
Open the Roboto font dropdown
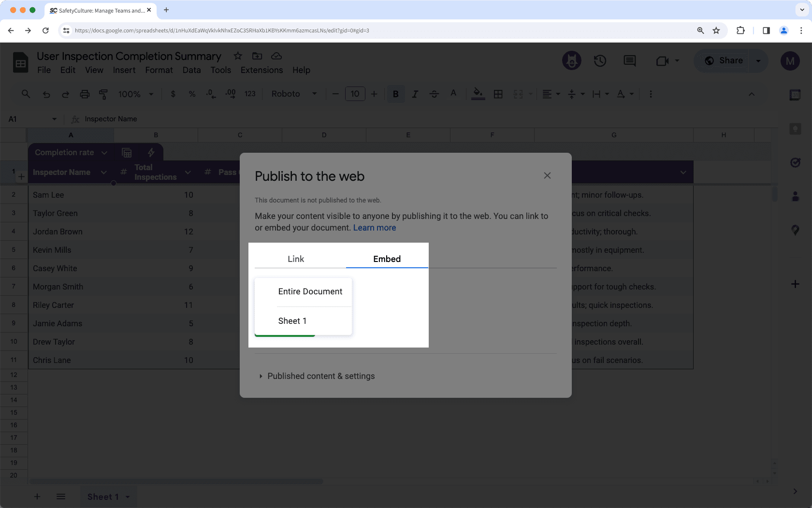point(294,94)
